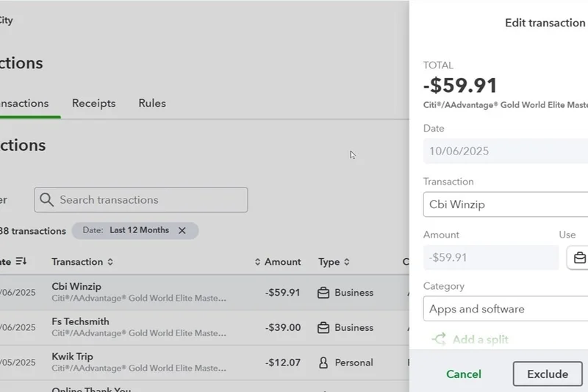588x392 pixels.
Task: Click the Edit transaction panel title
Action: pyautogui.click(x=545, y=23)
